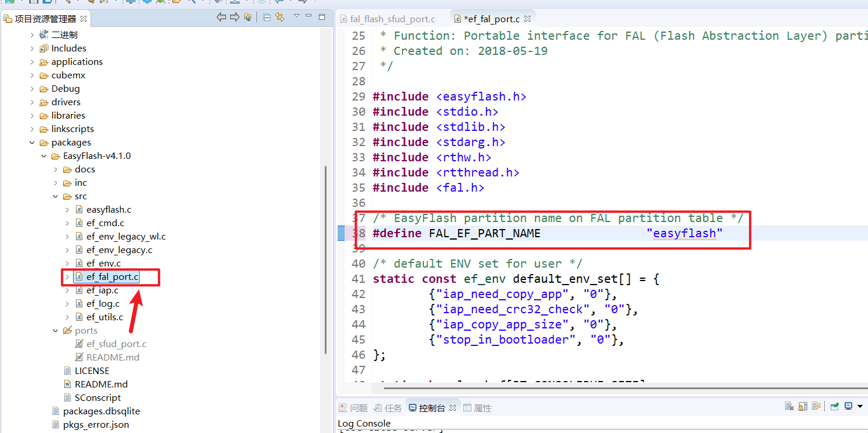Toggle word wrap in console toolbar
The image size is (868, 433).
(817, 407)
